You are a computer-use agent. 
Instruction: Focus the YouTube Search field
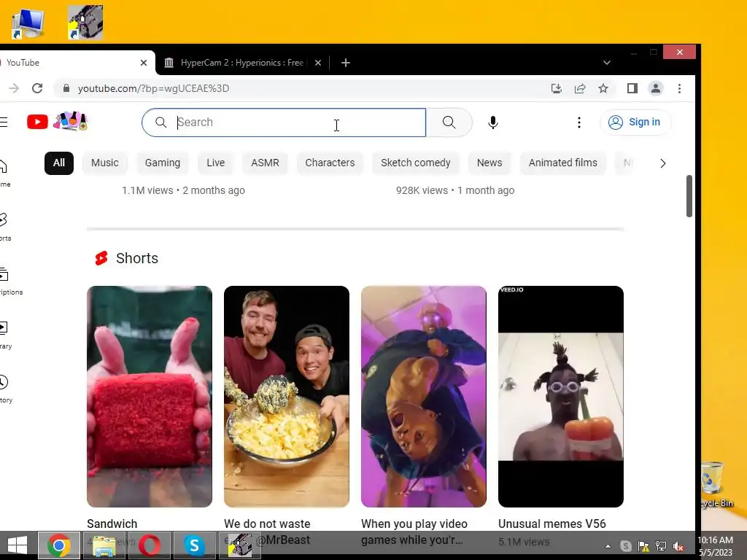[284, 122]
